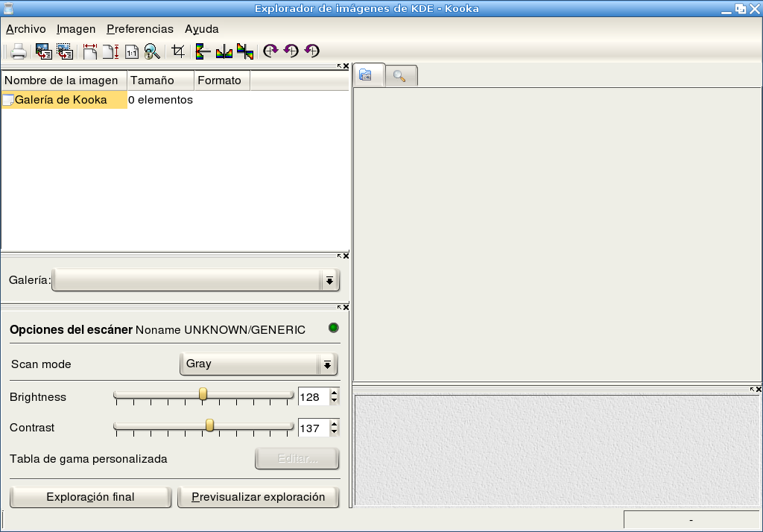This screenshot has width=763, height=532.
Task: Run OCR on the whole image
Action: tap(44, 51)
